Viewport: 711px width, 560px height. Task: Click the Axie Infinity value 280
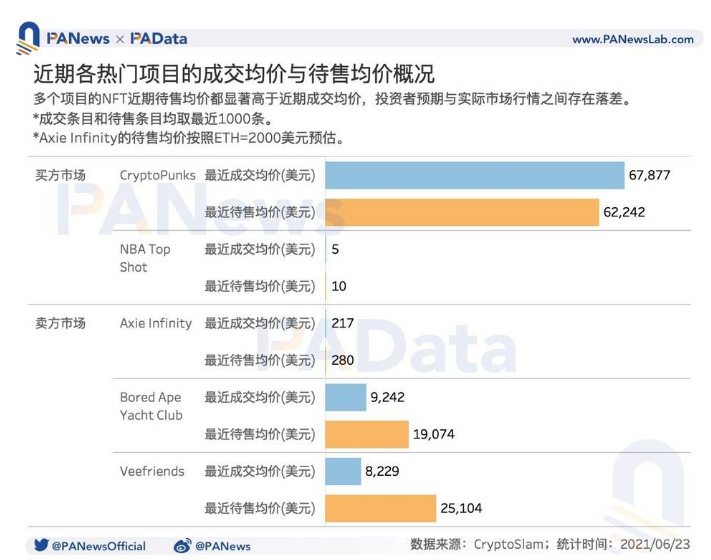342,360
